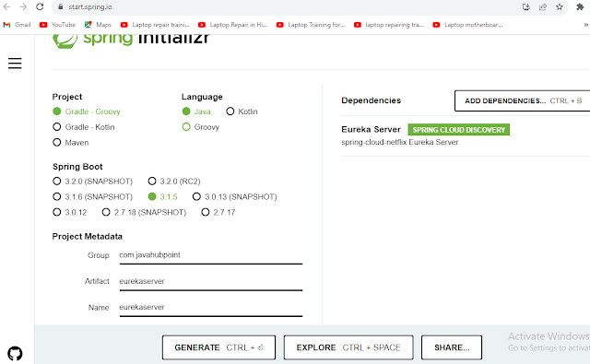Screen dimensions: 590x364
Task: Reload the start.spring.io page
Action: pyautogui.click(x=40, y=6)
